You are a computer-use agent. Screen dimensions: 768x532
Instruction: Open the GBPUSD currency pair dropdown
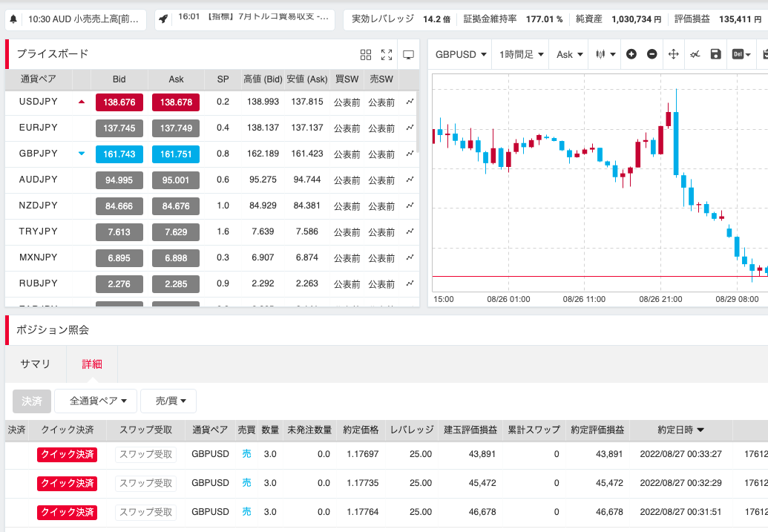461,54
